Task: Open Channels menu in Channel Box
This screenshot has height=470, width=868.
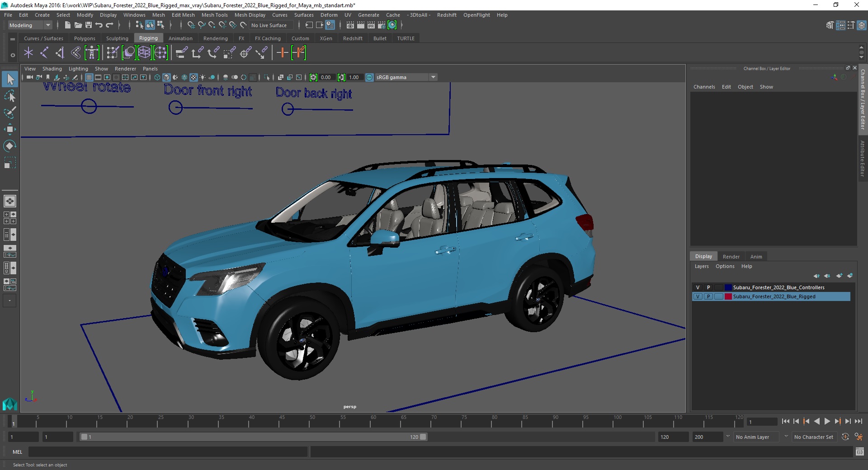Action: tap(704, 87)
